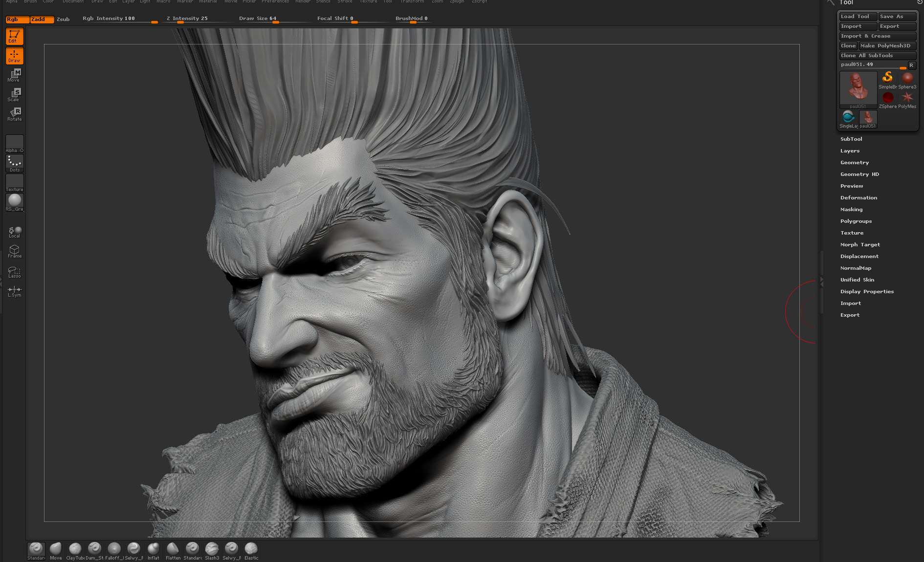
Task: Click Import & Crease button
Action: point(878,36)
